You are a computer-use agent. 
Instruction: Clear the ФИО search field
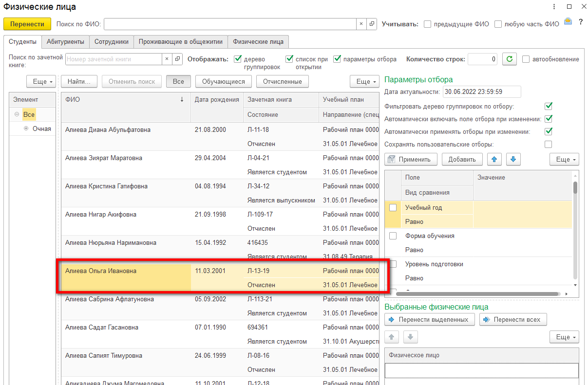(x=361, y=24)
